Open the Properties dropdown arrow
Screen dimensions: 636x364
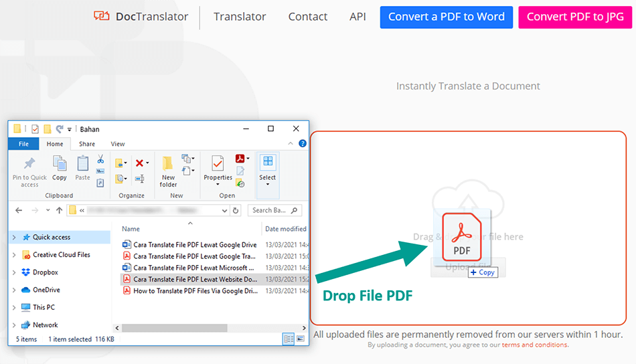tap(218, 185)
